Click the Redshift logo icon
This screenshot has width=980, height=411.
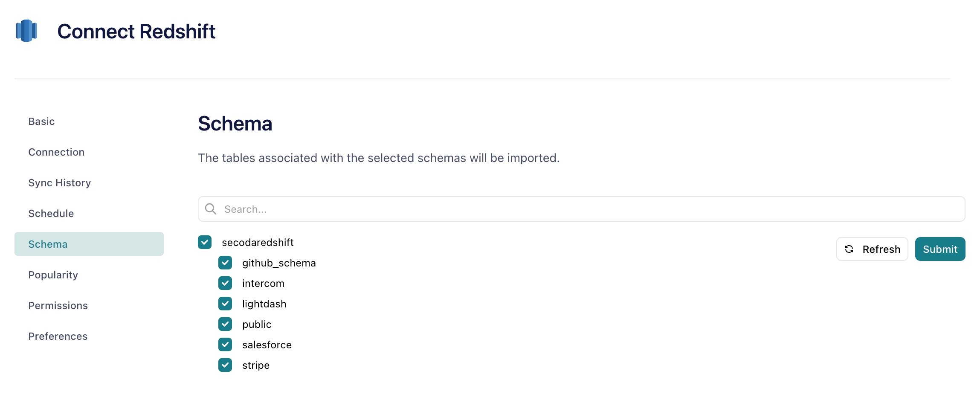tap(26, 31)
